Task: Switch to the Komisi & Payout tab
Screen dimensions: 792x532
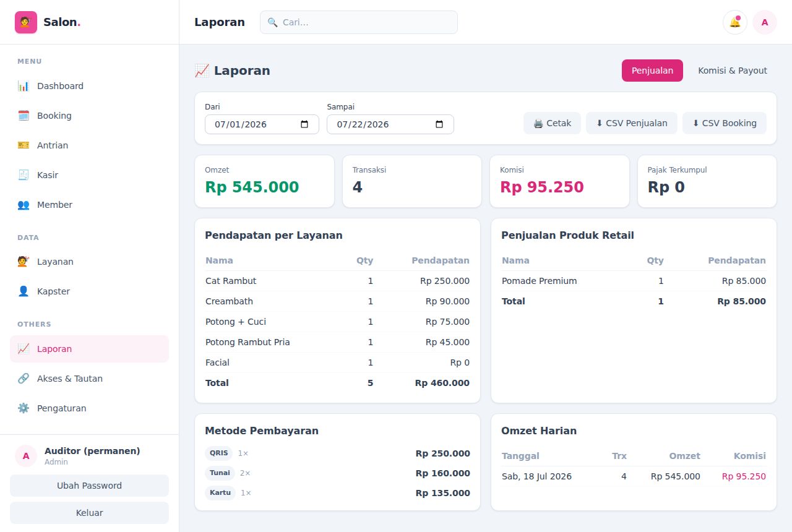Action: pyautogui.click(x=733, y=71)
